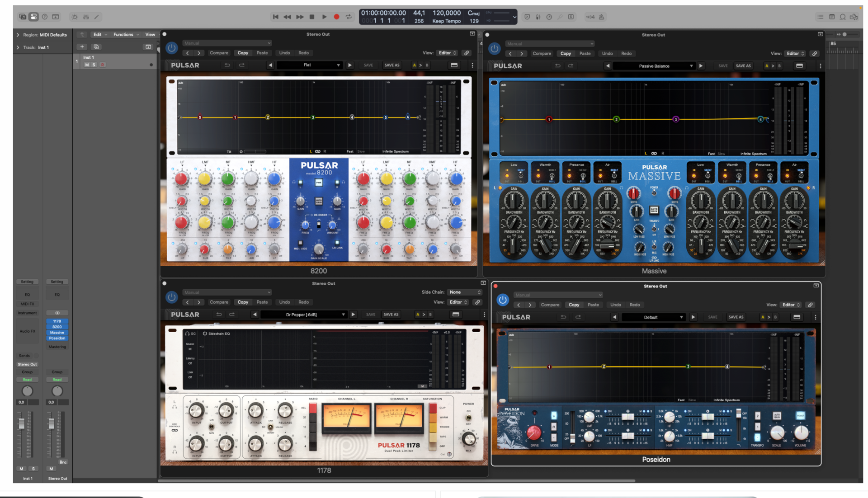The width and height of the screenshot is (868, 498).
Task: Click the Inst 1 volume fader
Action: coord(21,423)
